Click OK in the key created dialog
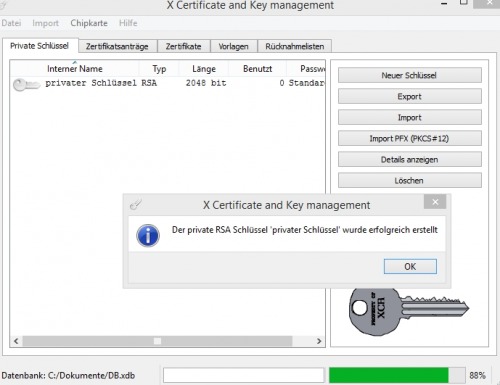The height and width of the screenshot is (385, 500). pos(410,266)
